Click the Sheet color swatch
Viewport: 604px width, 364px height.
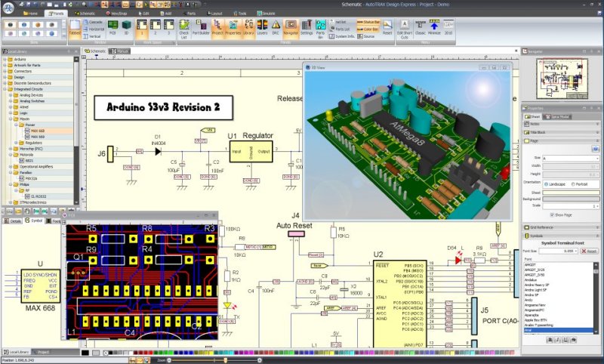click(571, 193)
